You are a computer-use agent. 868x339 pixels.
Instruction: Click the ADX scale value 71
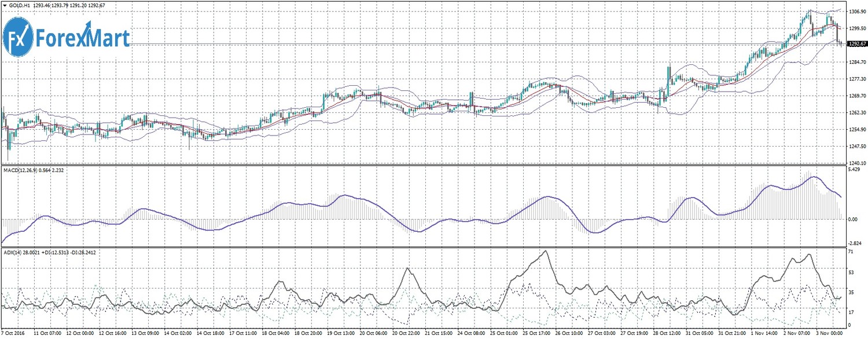click(850, 253)
